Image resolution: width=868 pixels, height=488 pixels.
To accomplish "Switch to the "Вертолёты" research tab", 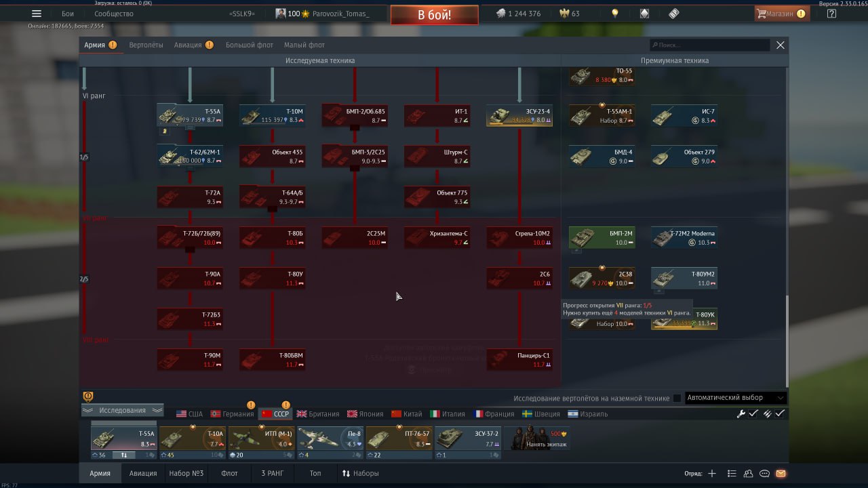I will (146, 45).
